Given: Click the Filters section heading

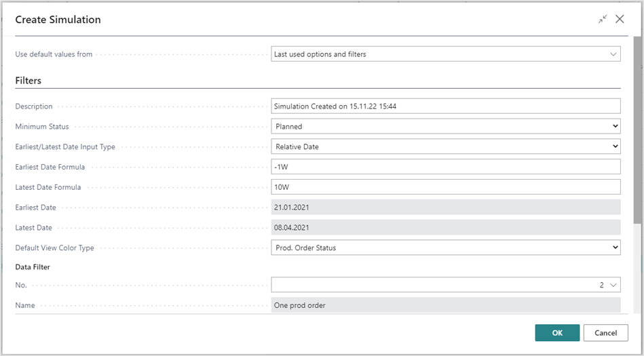Looking at the screenshot, I should (29, 81).
